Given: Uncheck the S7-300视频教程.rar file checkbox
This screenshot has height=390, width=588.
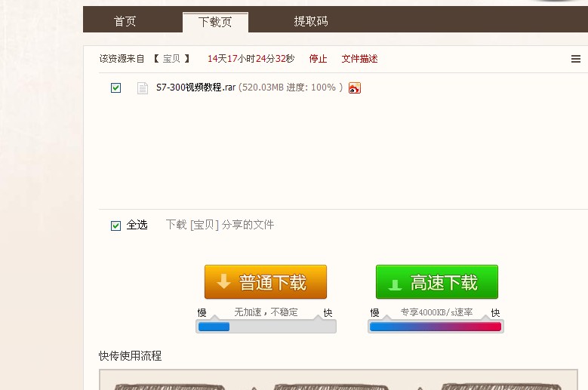Looking at the screenshot, I should 116,88.
